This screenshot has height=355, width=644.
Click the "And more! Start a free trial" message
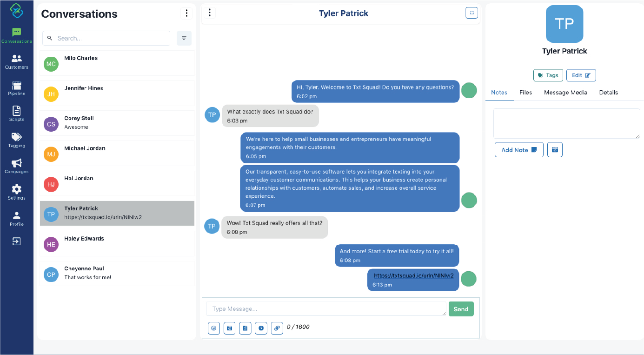(x=397, y=255)
